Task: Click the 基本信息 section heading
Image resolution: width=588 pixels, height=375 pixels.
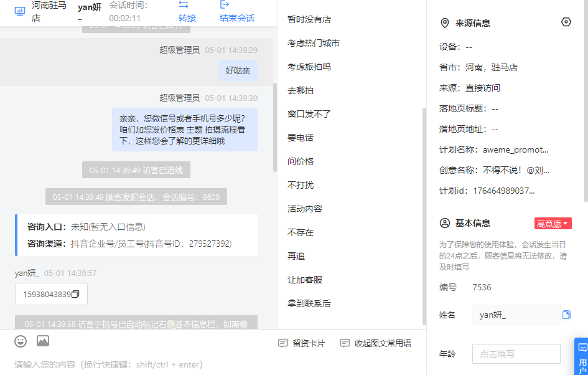Action: pyautogui.click(x=472, y=224)
